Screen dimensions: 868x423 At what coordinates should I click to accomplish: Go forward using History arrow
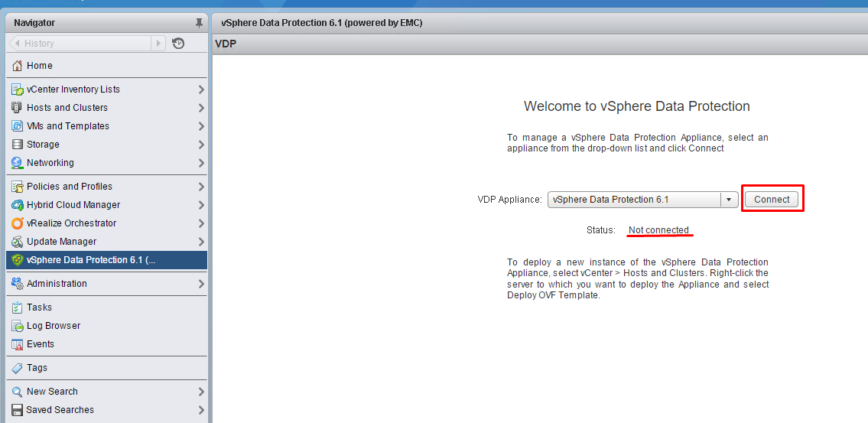(158, 43)
